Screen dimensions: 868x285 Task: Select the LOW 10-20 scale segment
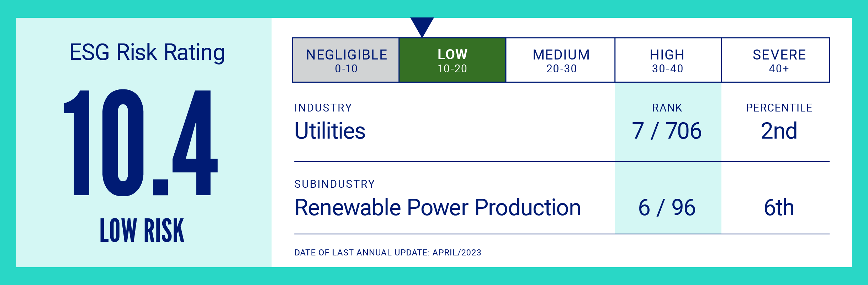pos(452,60)
